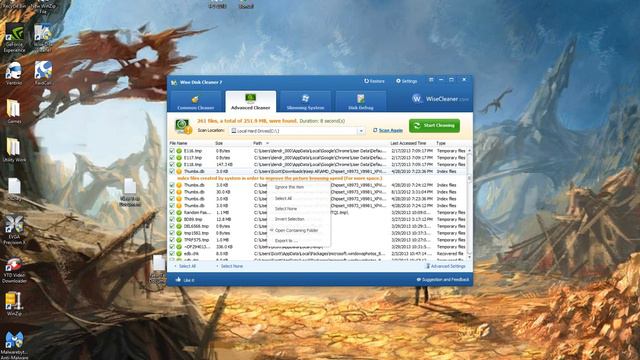
Task: Sort list by the Size column
Action: pyautogui.click(x=219, y=143)
